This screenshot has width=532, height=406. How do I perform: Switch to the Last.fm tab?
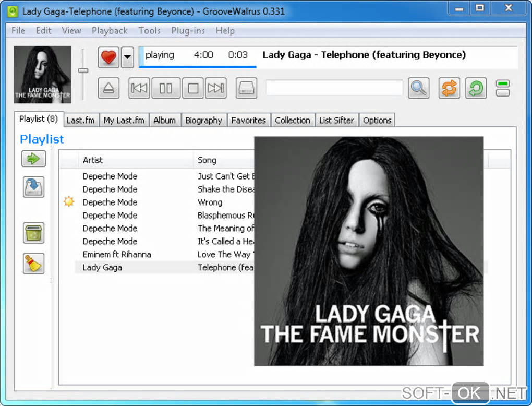(81, 120)
